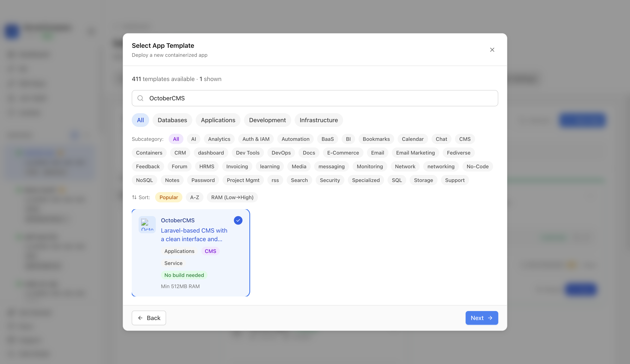Filter by CMS subcategory chip in filter row
630x364 pixels.
465,139
